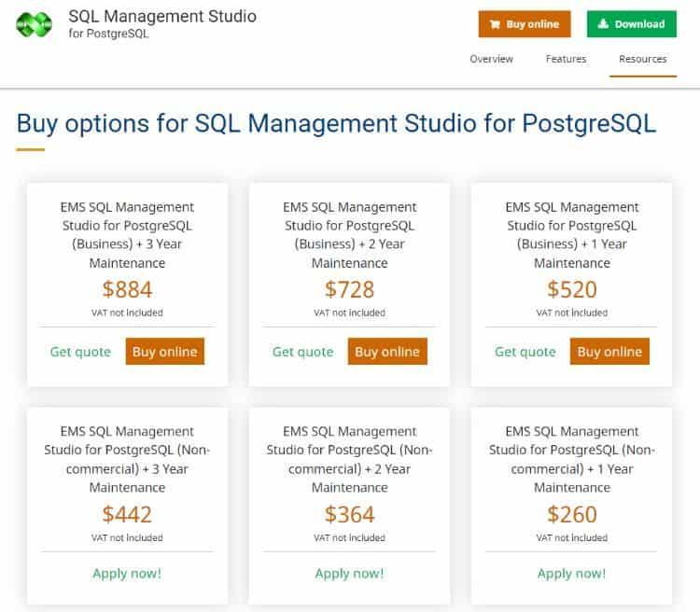Click the Buy options page heading
Screen dimensions: 700x612
tap(336, 124)
